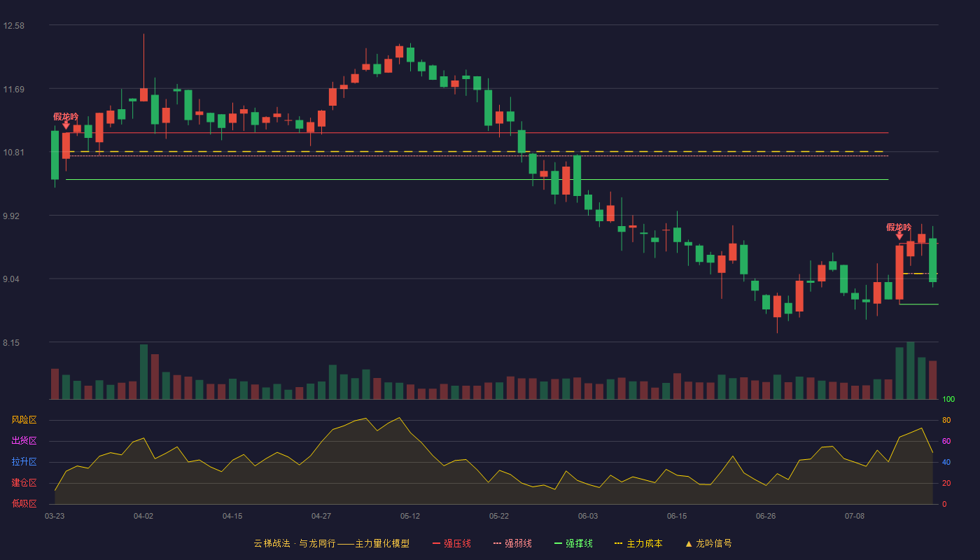
Task: Click the right 假龙吟 arrow marker
Action: click(899, 236)
